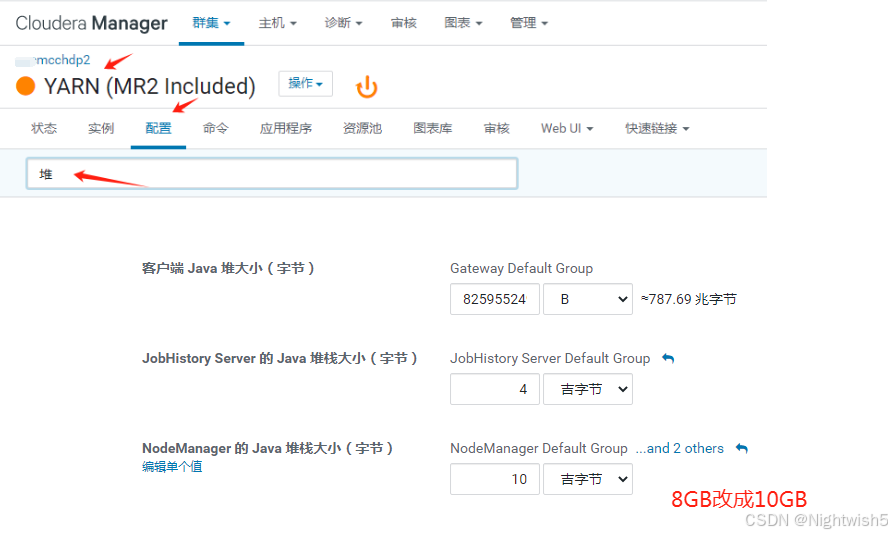Open the 诊断 menu
This screenshot has width=892, height=535.
point(343,23)
